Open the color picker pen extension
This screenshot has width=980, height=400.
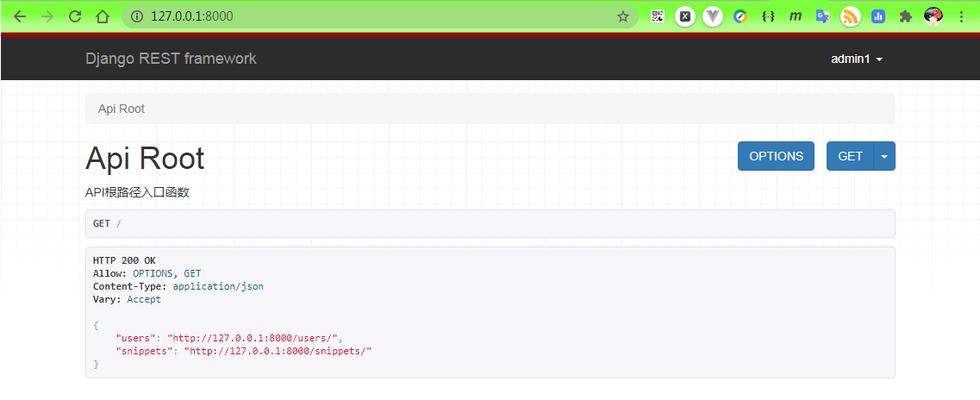tap(740, 17)
